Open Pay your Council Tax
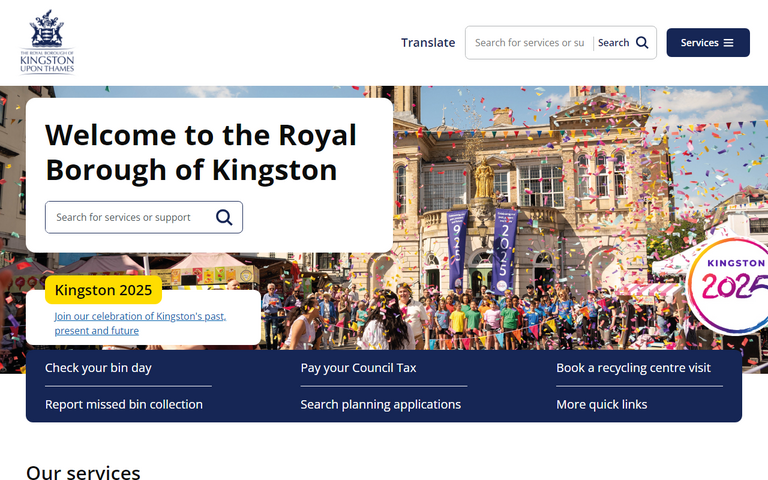The width and height of the screenshot is (768, 480). coord(358,368)
